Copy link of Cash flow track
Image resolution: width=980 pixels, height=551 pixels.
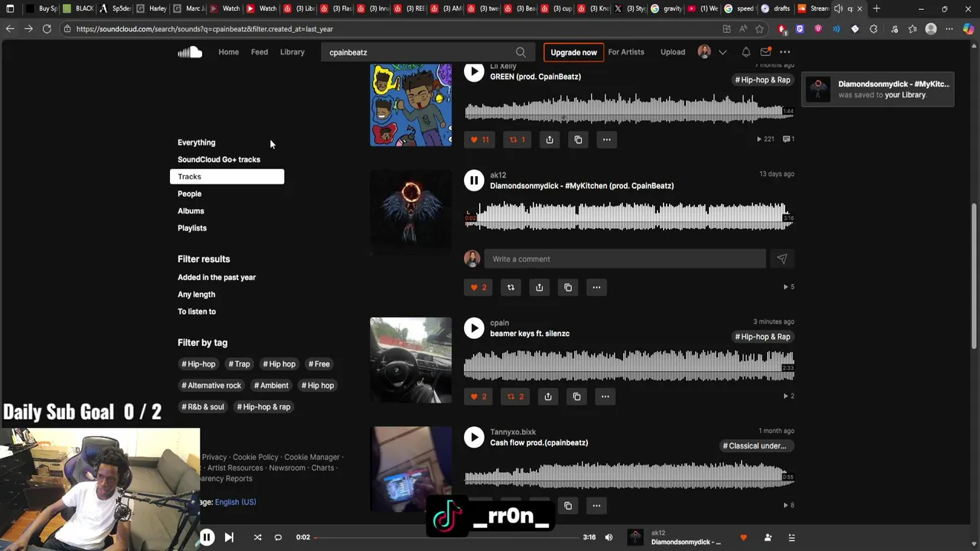568,506
